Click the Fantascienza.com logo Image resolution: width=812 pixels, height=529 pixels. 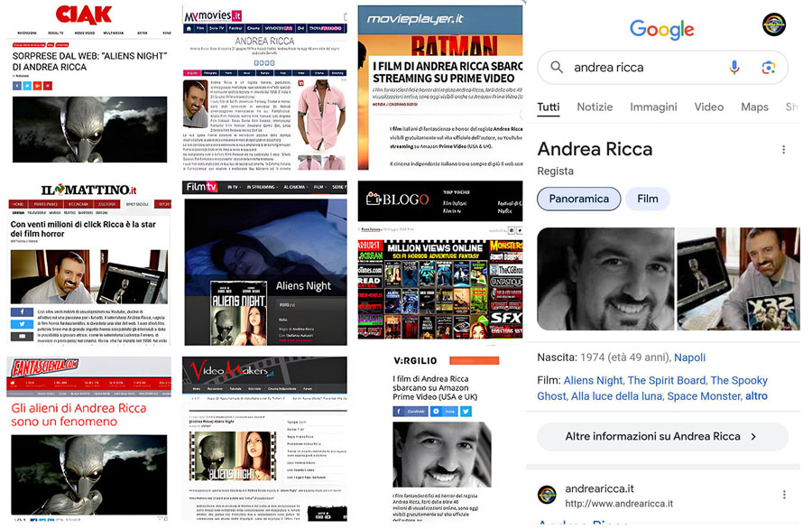45,367
